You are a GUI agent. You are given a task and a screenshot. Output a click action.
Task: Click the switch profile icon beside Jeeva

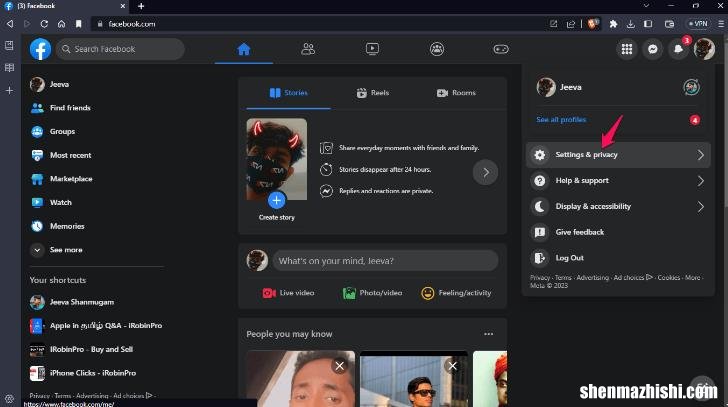pos(691,87)
